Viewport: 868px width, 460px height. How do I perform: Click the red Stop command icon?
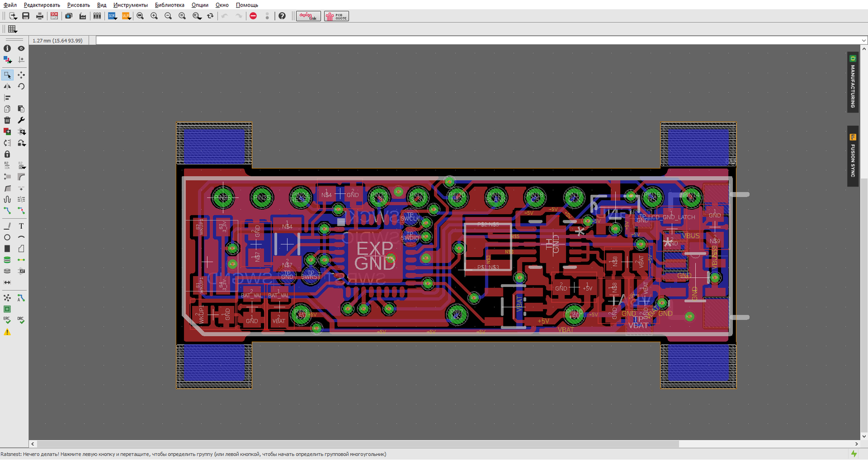point(253,16)
